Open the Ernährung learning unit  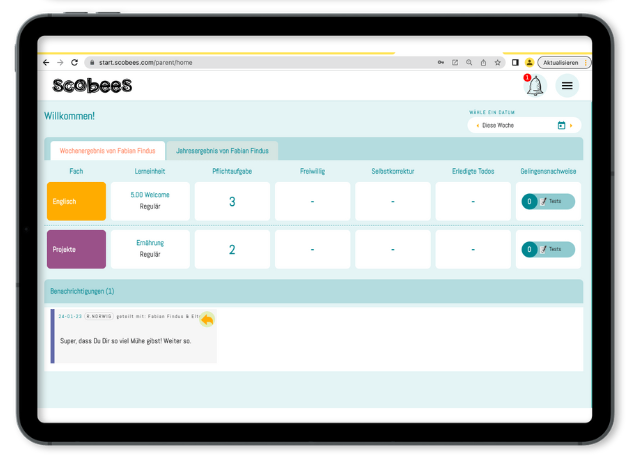click(150, 243)
